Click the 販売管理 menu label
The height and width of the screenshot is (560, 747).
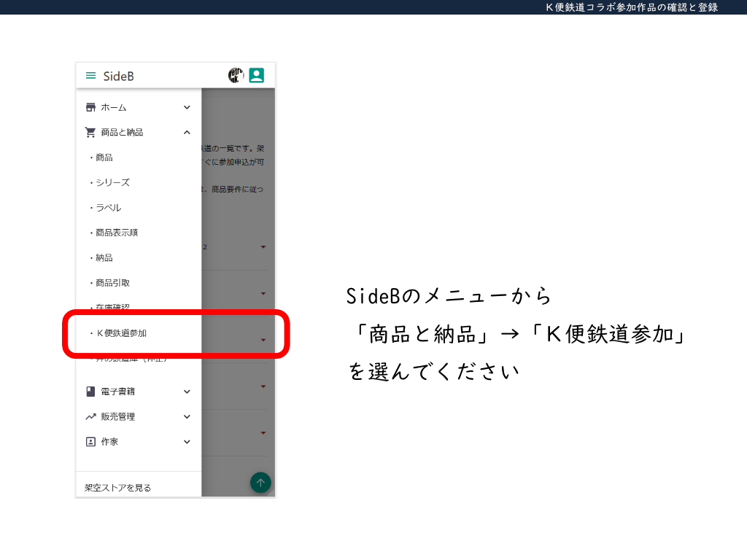tap(117, 416)
